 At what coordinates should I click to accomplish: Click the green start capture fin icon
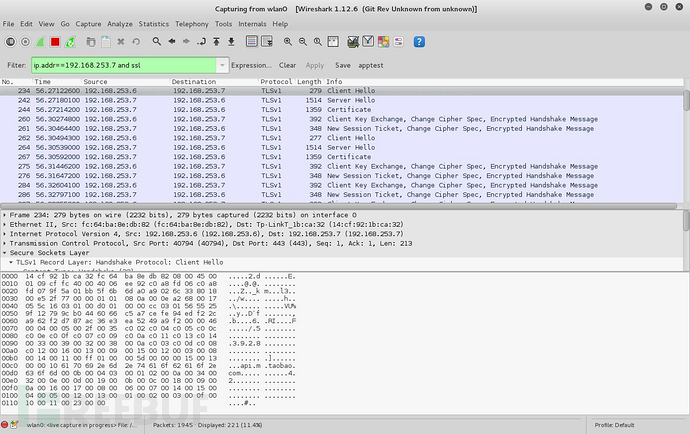[40, 42]
